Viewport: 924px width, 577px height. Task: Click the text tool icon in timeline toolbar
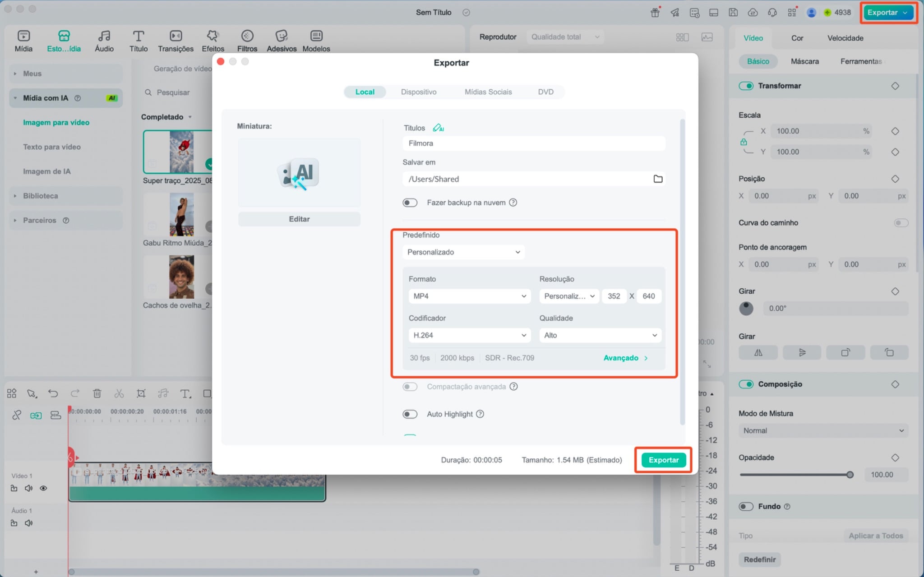(185, 393)
